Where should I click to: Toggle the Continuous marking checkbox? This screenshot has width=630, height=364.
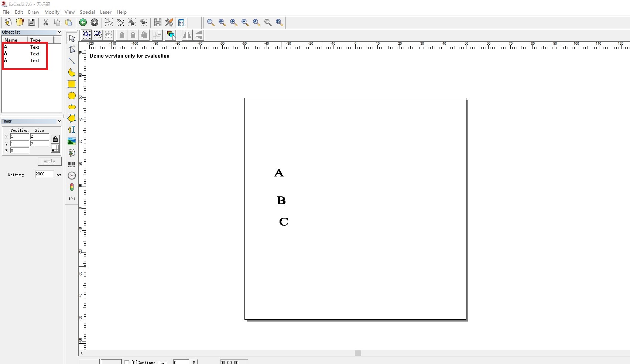click(127, 362)
